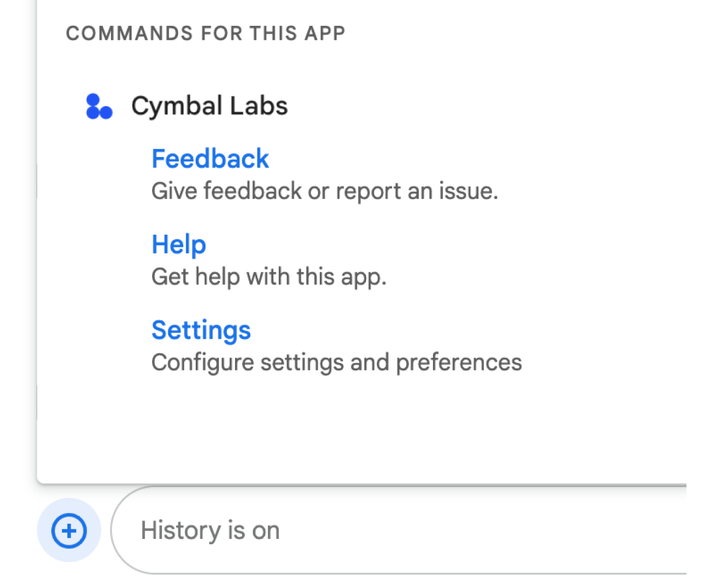Select the Help command

coord(178,244)
